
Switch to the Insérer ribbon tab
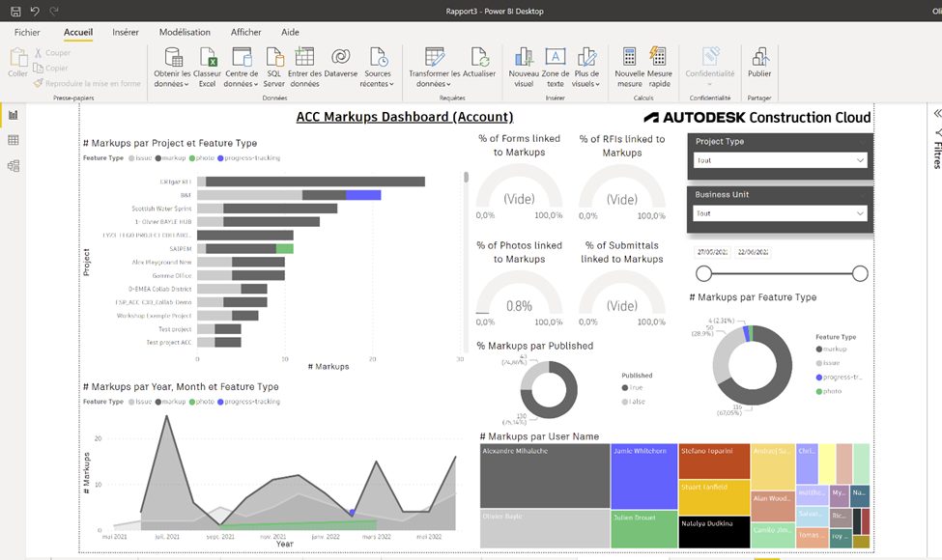(125, 33)
